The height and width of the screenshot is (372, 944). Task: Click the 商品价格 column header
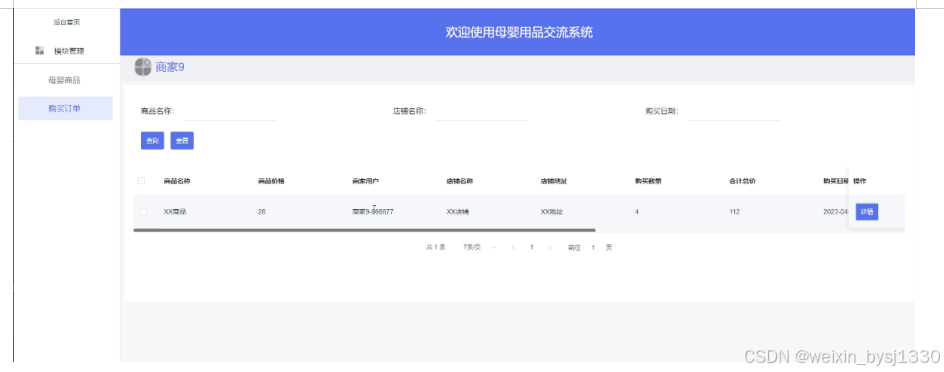coord(271,181)
